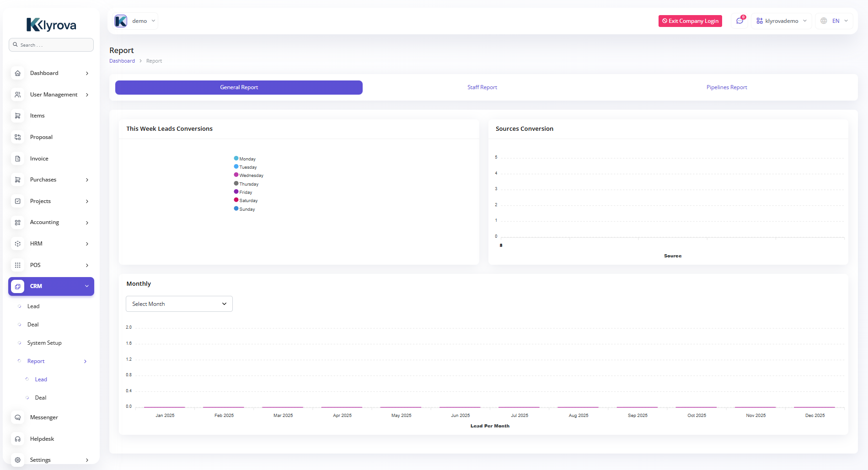The height and width of the screenshot is (470, 868).
Task: Click the POS grid icon
Action: pos(17,265)
